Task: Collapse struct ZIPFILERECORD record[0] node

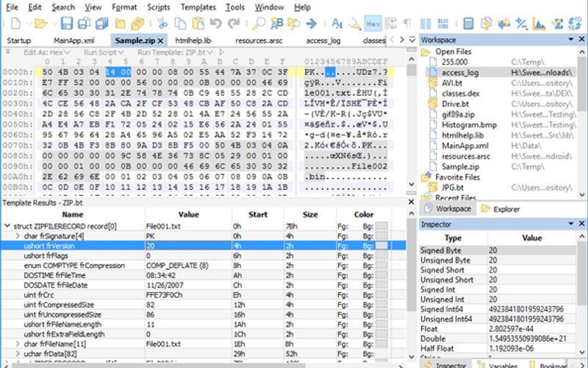Action: point(7,226)
